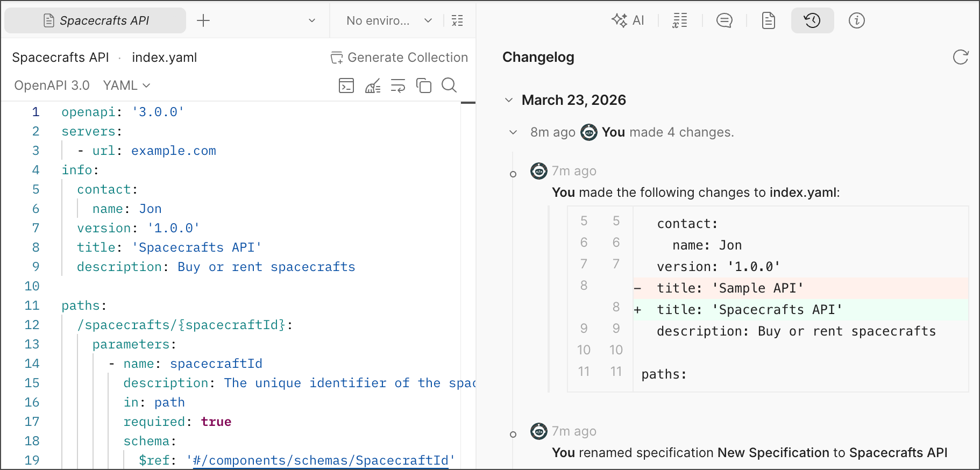The height and width of the screenshot is (470, 980).
Task: Click the in: path line
Action: click(154, 402)
